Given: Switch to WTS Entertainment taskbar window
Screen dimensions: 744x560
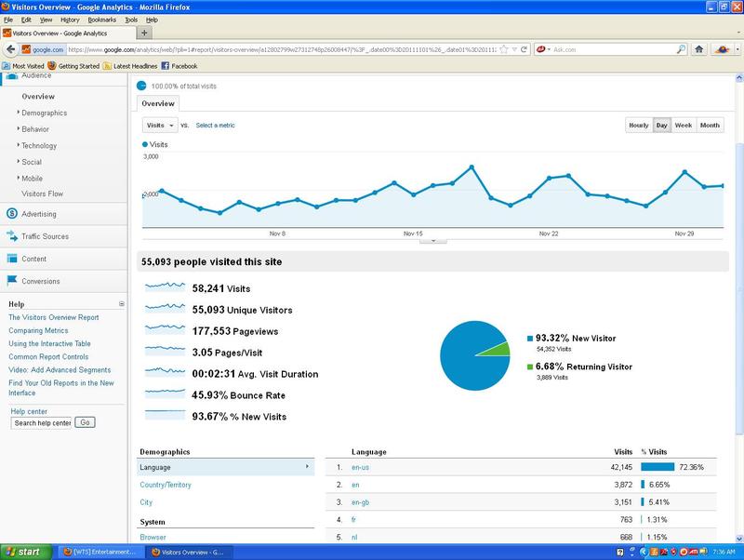Looking at the screenshot, I should click(100, 552).
